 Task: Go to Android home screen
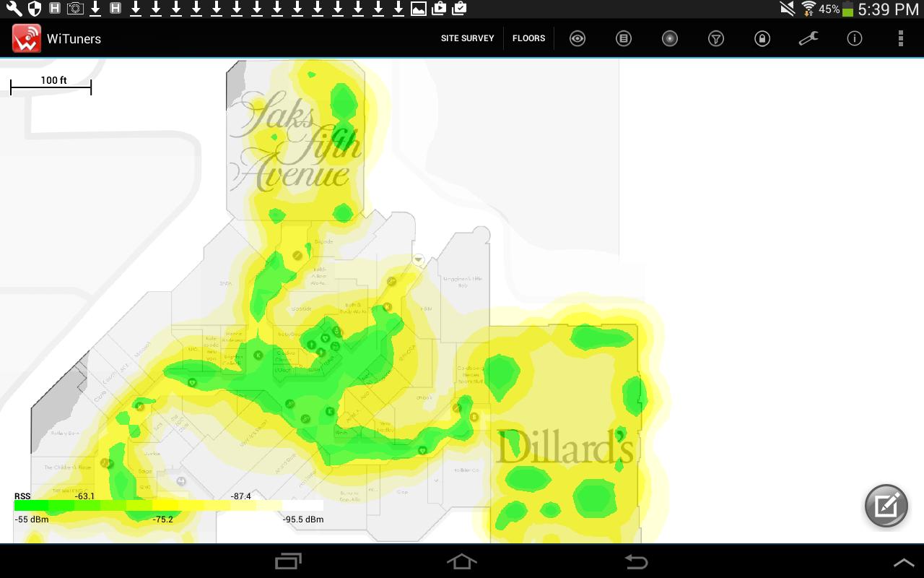[x=462, y=561]
